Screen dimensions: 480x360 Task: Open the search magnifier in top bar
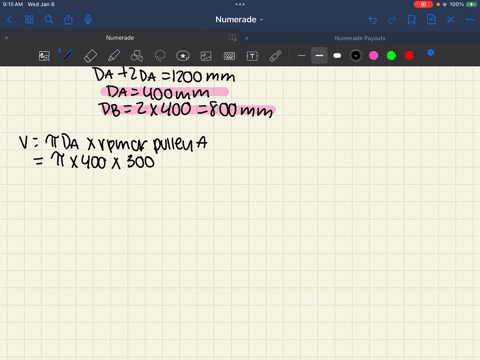tap(49, 20)
